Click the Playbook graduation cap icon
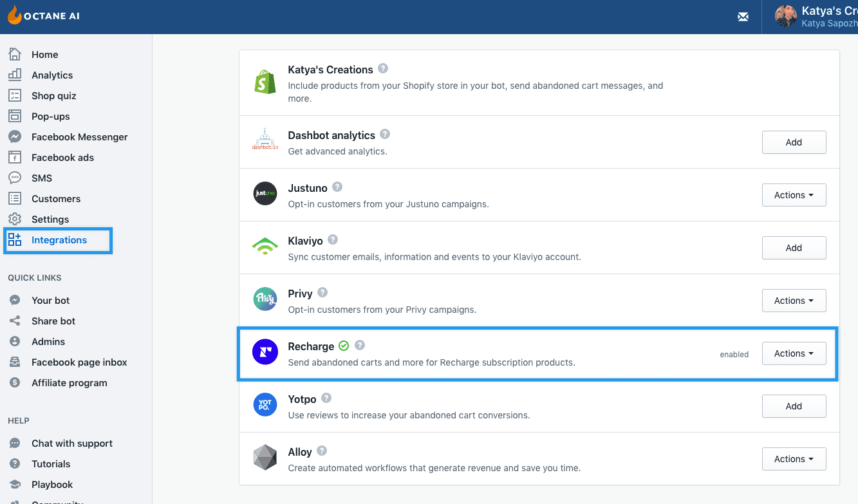Image resolution: width=858 pixels, height=504 pixels. (15, 484)
